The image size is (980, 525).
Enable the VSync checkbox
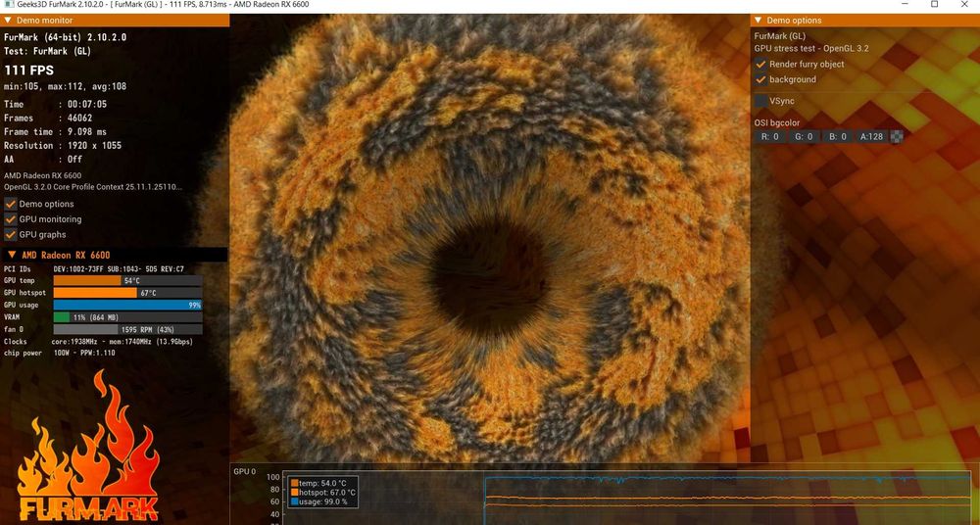click(x=760, y=100)
